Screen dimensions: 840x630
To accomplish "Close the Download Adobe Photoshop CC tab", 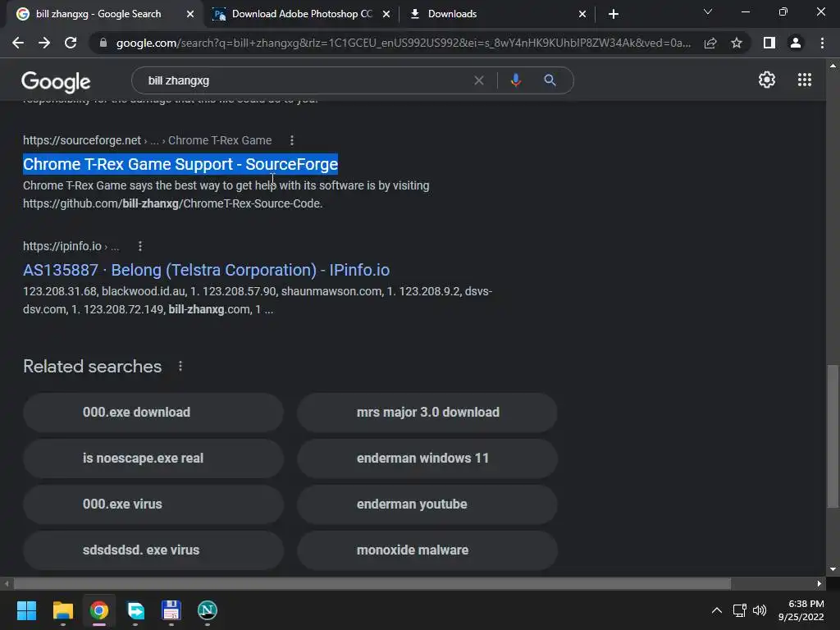I will [x=386, y=15].
